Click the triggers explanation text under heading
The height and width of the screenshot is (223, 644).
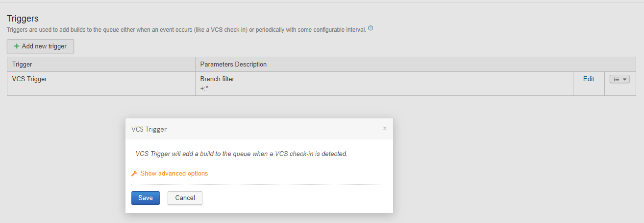186,30
